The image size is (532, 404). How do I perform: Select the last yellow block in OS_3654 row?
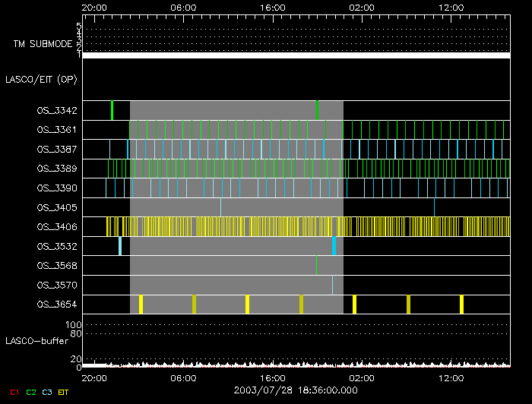coord(461,305)
